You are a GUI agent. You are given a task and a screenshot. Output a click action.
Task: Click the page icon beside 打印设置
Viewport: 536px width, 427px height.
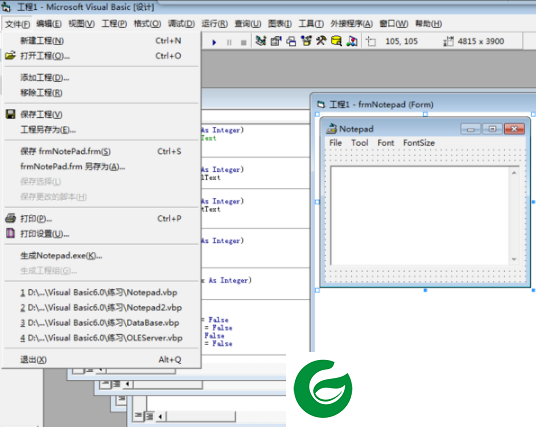(11, 233)
